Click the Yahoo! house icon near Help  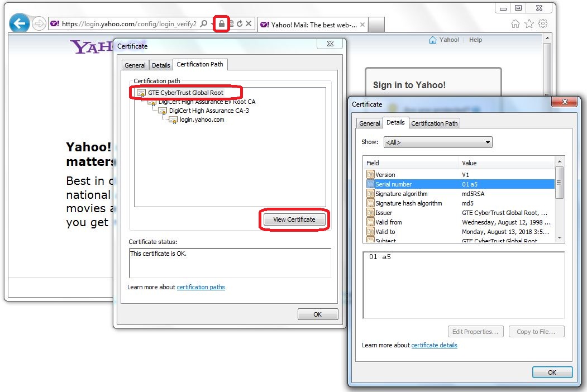click(433, 40)
